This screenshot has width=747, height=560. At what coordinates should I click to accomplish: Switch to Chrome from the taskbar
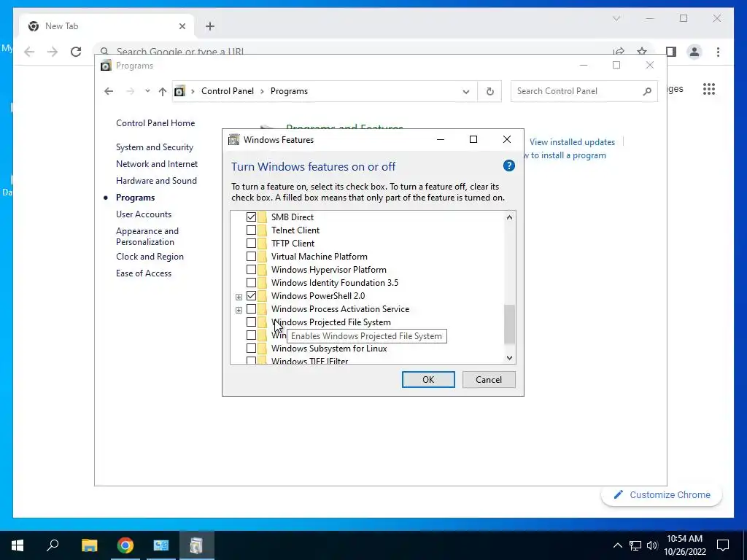(x=125, y=545)
